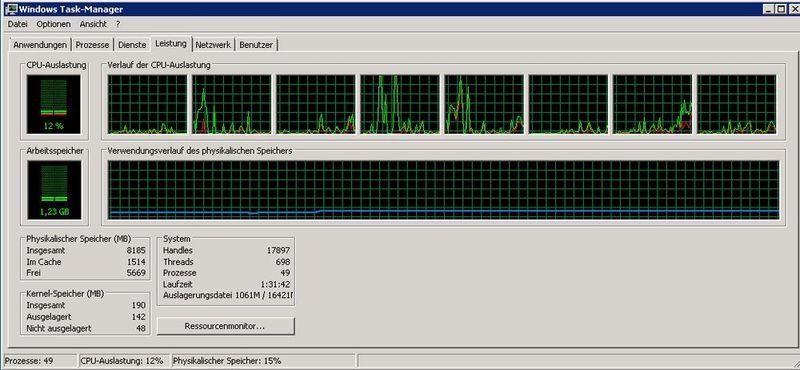The image size is (800, 370).
Task: Click the Nicht ausgelagert 48 value
Action: tap(141, 328)
